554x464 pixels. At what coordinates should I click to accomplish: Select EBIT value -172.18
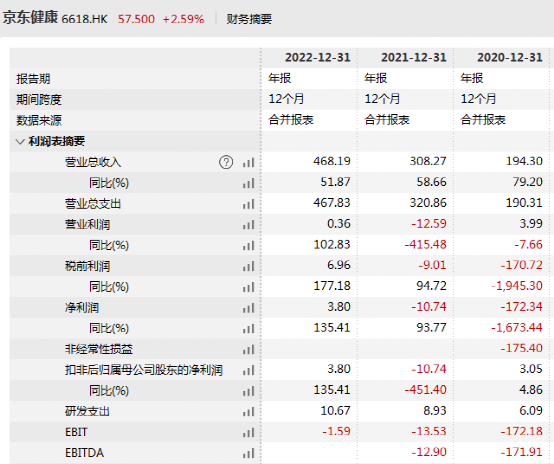coord(521,431)
